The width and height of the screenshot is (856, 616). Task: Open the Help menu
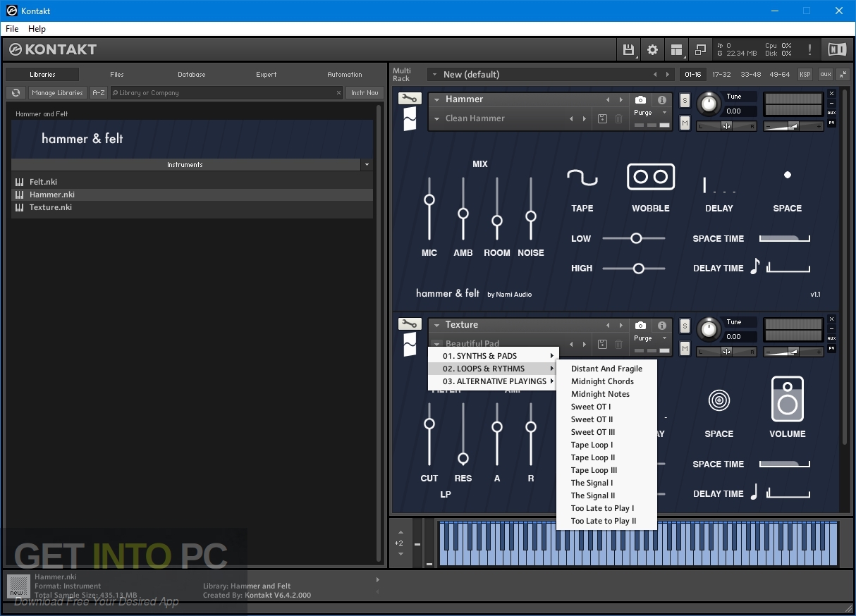tap(37, 29)
